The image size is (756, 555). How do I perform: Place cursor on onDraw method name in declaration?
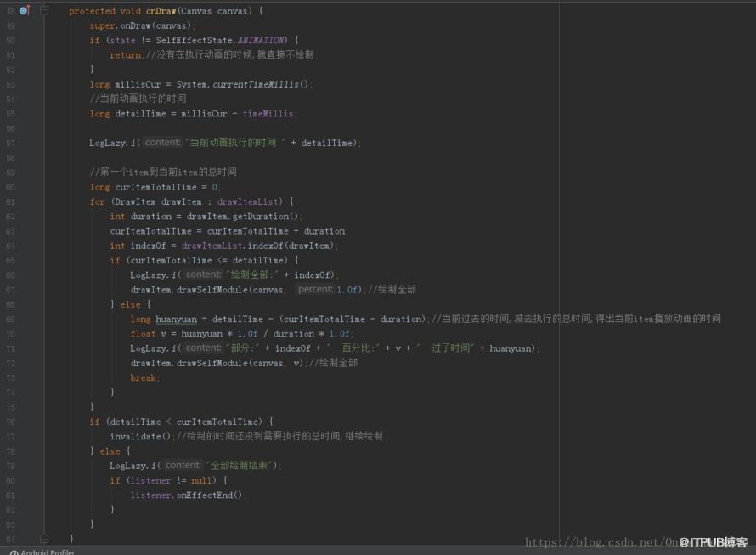(x=161, y=10)
